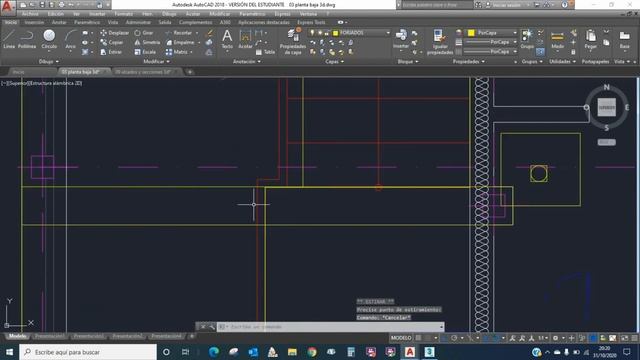The width and height of the screenshot is (640, 360).
Task: Expand the Anotación panel
Action: pos(247,62)
